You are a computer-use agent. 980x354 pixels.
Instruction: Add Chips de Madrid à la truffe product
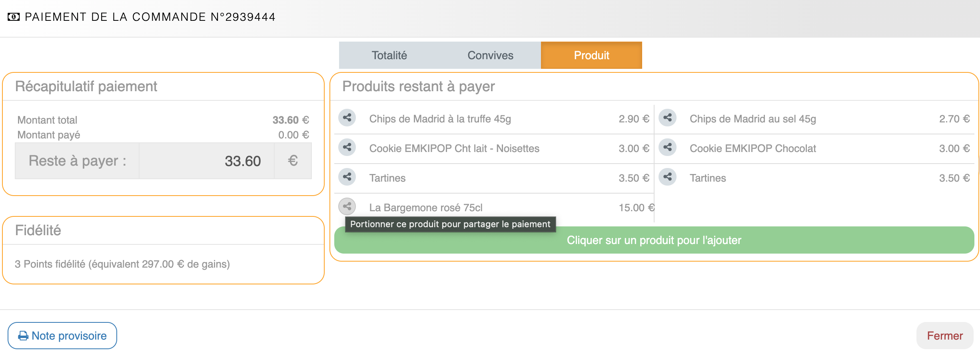click(x=440, y=119)
